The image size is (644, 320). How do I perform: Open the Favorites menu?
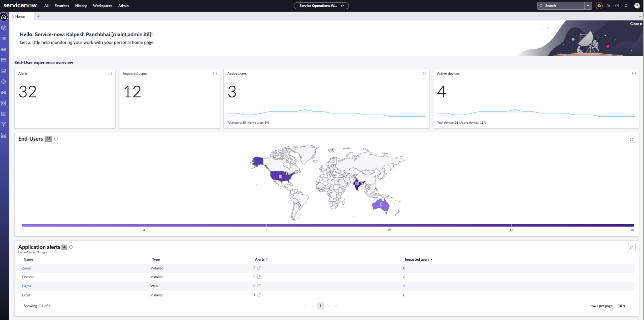[62, 6]
